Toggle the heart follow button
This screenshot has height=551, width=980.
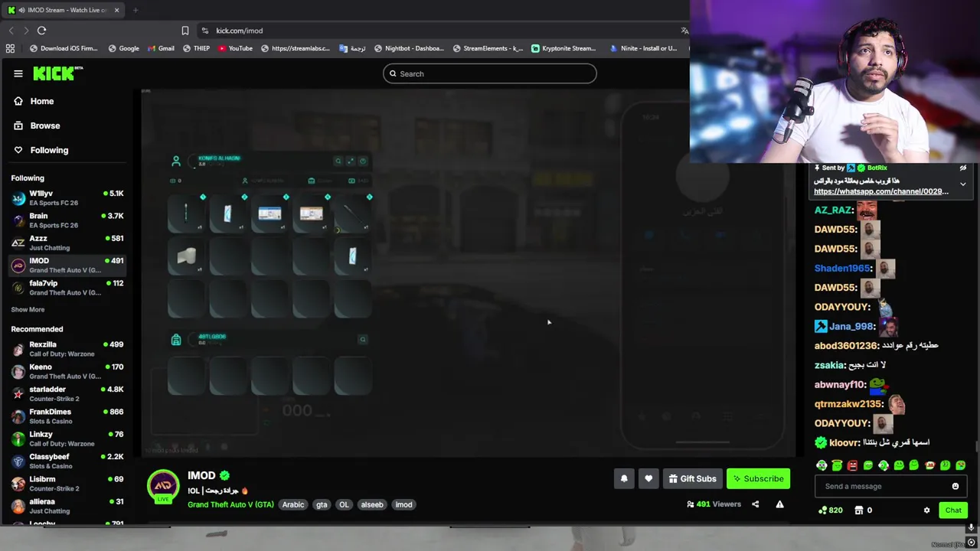pyautogui.click(x=648, y=478)
